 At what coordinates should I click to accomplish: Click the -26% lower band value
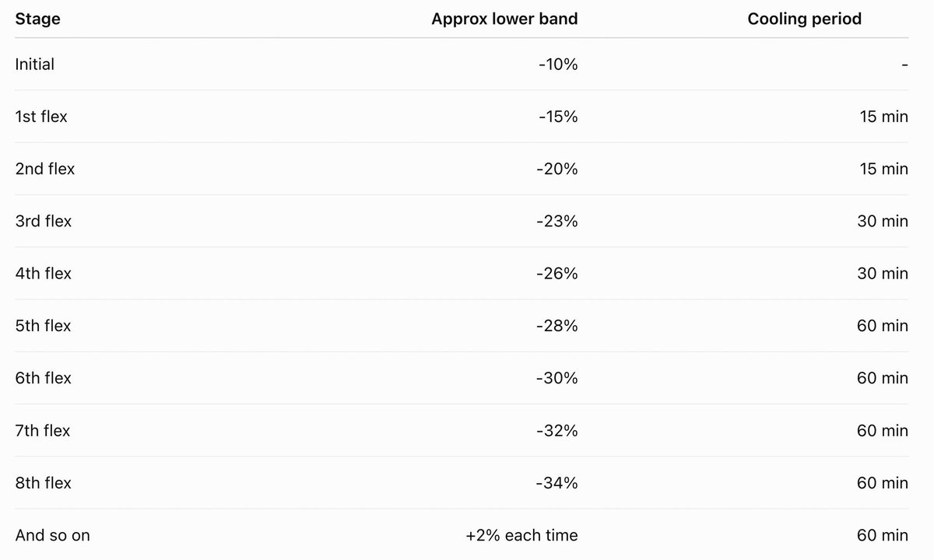tap(557, 274)
